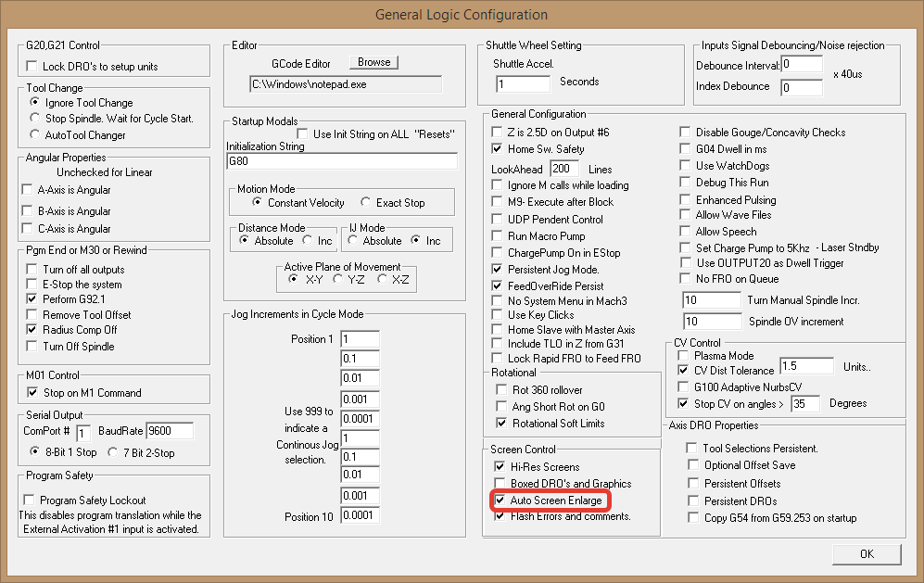Click the Shuttle Accel seconds field
This screenshot has height=583, width=924.
coord(523,83)
